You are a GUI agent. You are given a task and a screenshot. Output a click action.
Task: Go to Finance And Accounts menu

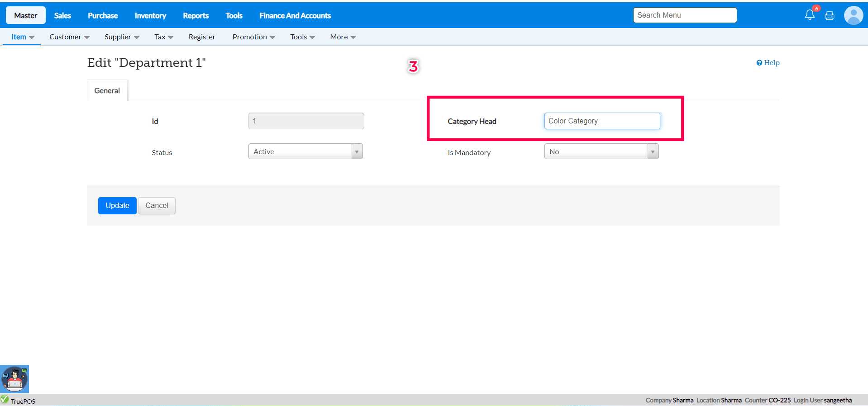tap(295, 15)
